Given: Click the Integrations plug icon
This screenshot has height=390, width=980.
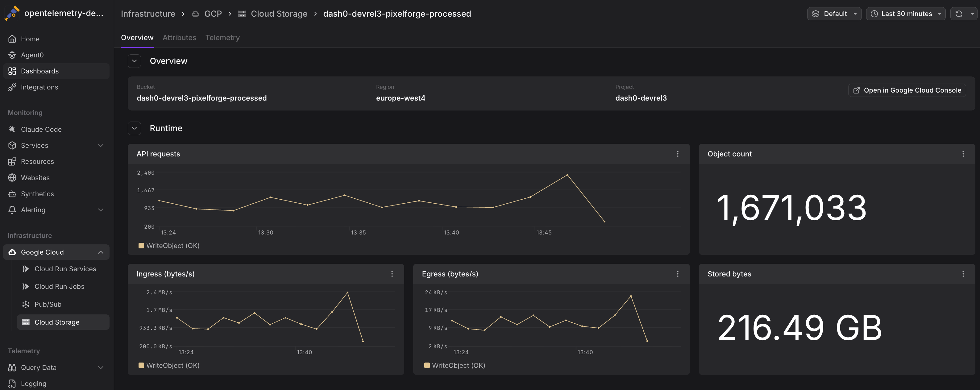Looking at the screenshot, I should [12, 87].
